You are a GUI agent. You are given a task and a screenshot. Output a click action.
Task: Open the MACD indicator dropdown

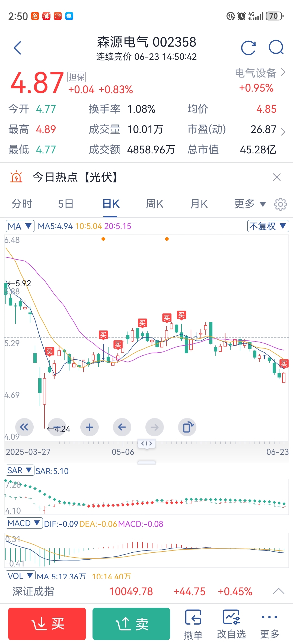click(24, 523)
